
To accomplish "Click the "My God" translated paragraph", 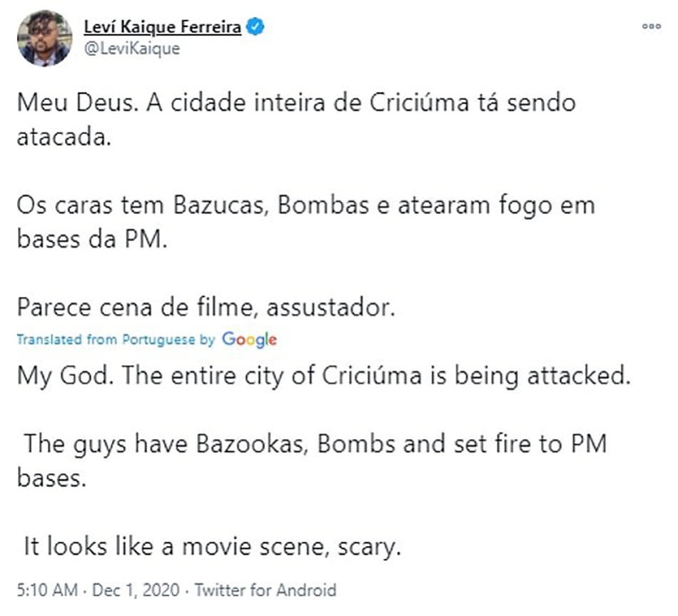I will (324, 375).
